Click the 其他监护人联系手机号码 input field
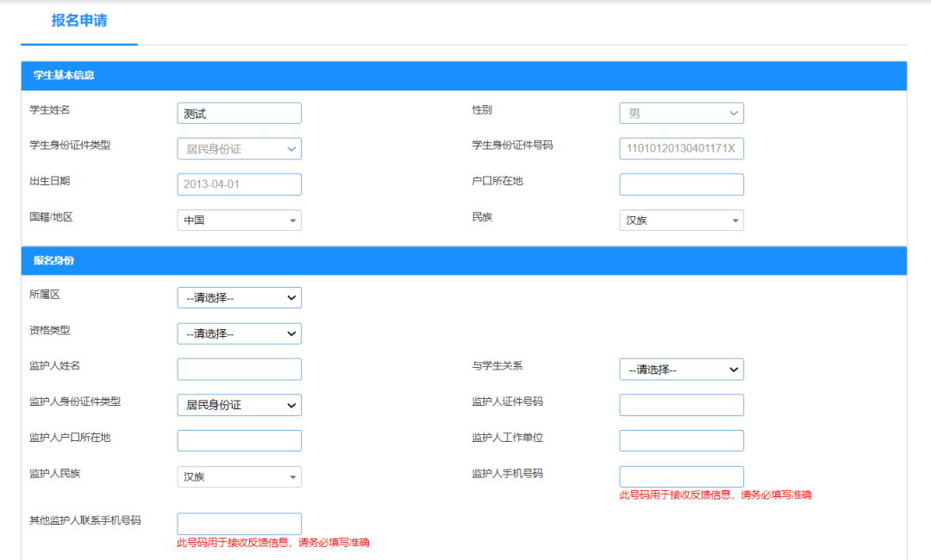Image resolution: width=931 pixels, height=560 pixels. [x=239, y=523]
